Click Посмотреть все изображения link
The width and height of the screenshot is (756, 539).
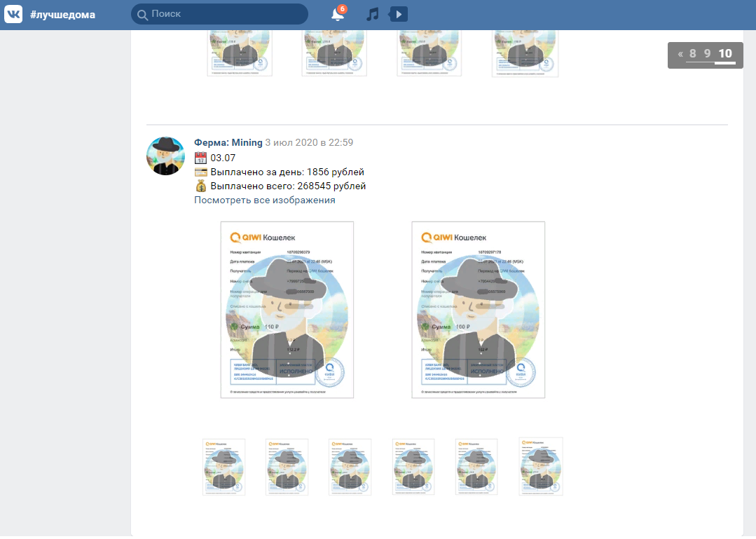tap(265, 200)
